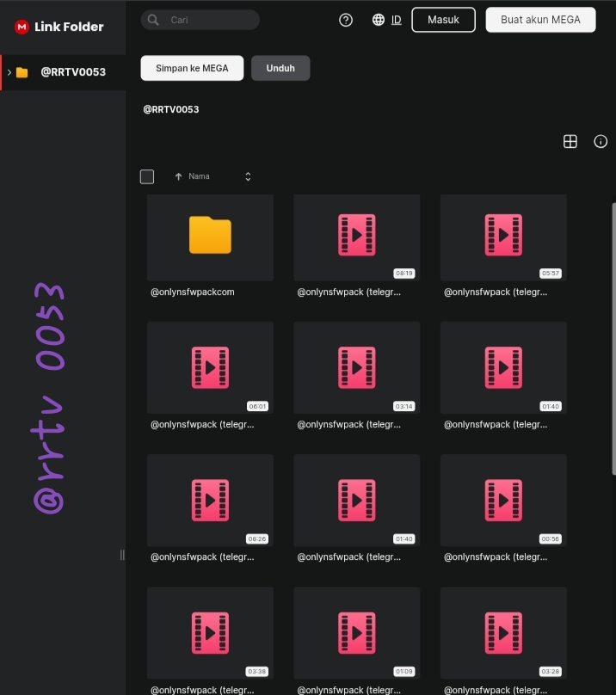Open video with 05:57 duration
616x695 pixels.
tap(503, 237)
